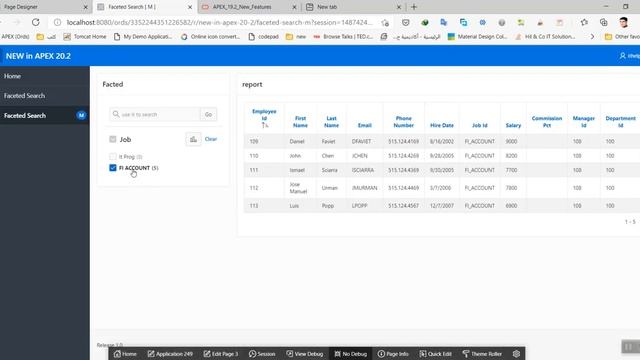The image size is (640, 360).
Task: Click View Debug in developer toolbar
Action: (x=304, y=354)
